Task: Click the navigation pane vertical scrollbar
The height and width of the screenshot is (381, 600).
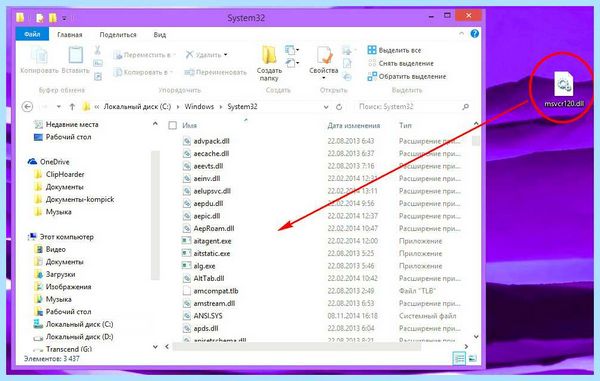Action: tap(155, 216)
